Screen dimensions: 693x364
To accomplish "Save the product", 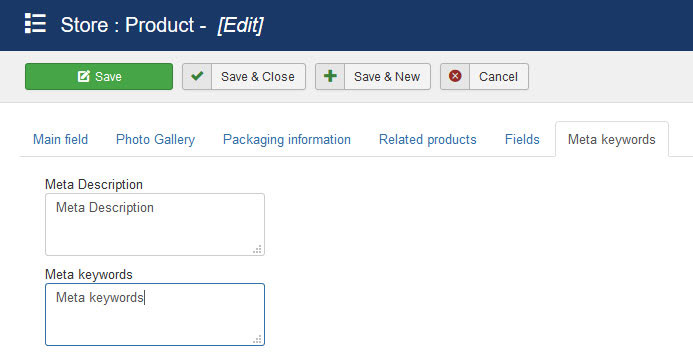I will [x=99, y=76].
